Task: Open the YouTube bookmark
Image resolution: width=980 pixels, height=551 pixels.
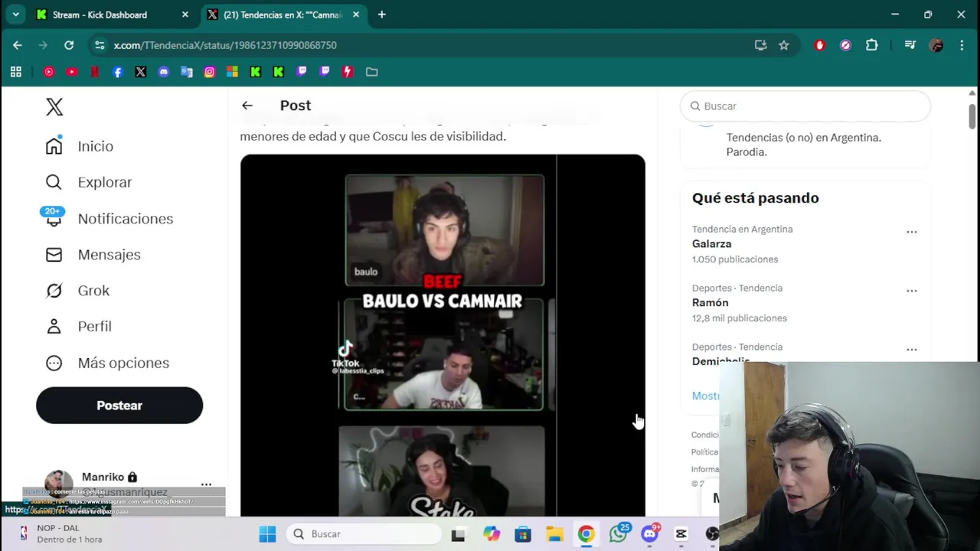Action: (x=72, y=72)
